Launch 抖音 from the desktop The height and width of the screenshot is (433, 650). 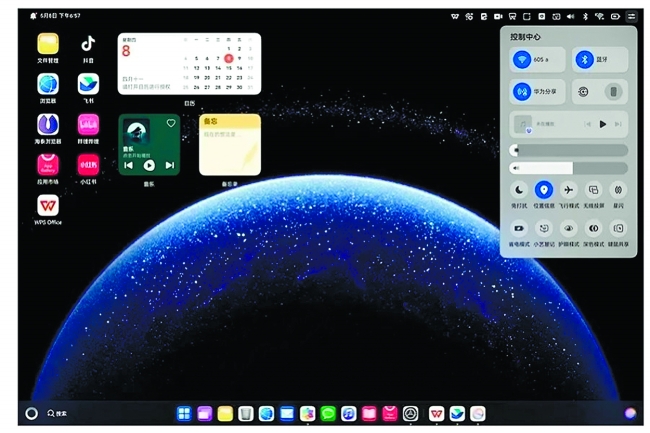tap(88, 44)
